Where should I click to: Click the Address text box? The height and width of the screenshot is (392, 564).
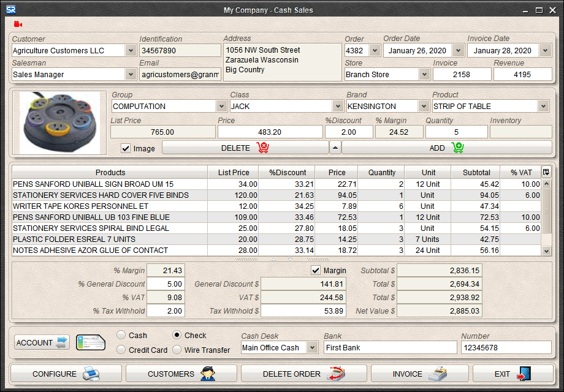pyautogui.click(x=283, y=62)
